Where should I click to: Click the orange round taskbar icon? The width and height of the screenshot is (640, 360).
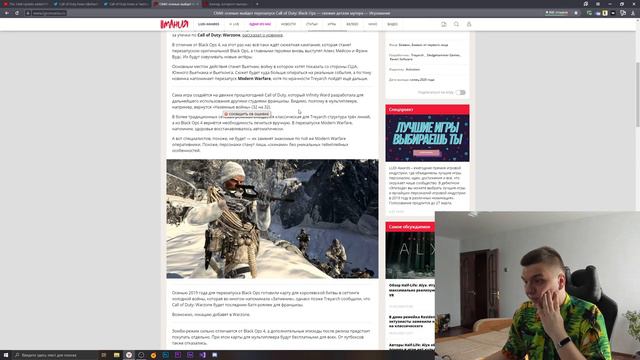(153, 355)
